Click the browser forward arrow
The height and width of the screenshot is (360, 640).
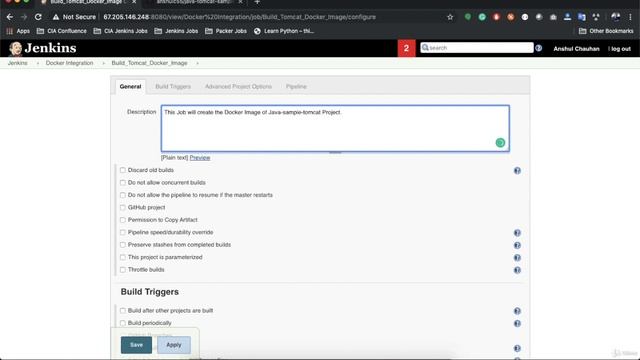coord(24,17)
